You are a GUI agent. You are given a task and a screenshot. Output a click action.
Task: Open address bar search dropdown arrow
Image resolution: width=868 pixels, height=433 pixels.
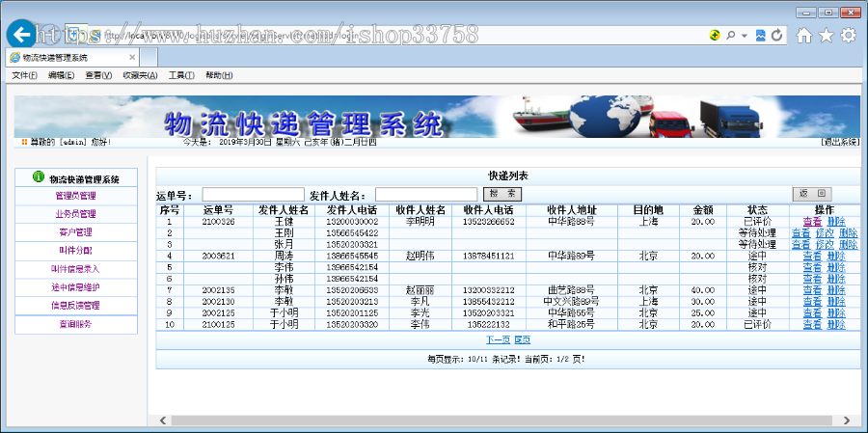[745, 36]
